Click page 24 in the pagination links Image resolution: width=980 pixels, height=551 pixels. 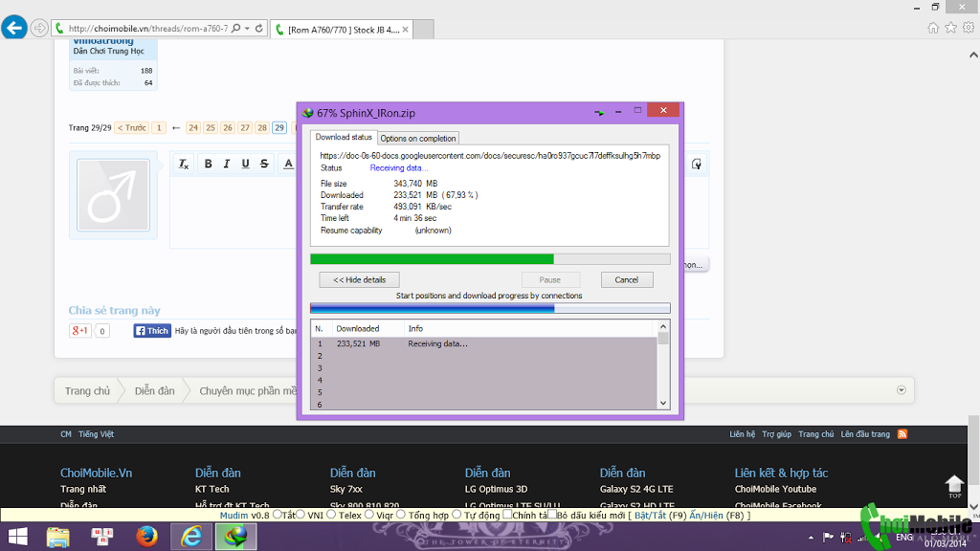(193, 126)
